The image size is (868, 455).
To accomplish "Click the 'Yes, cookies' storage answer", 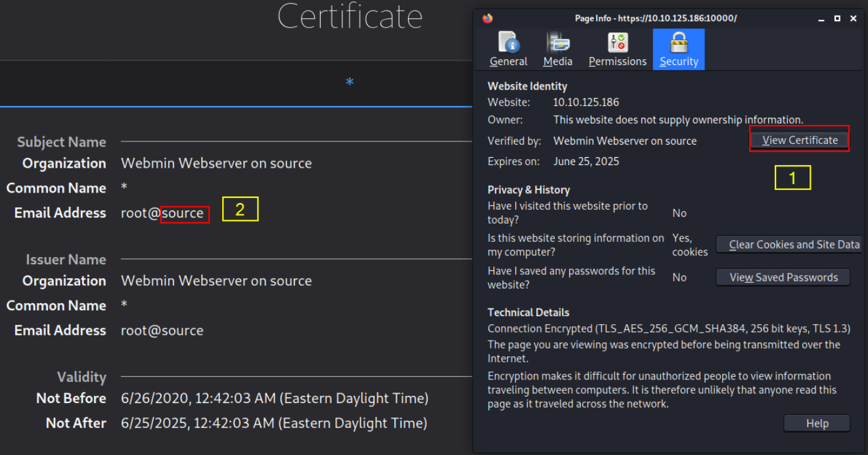I will coord(690,245).
